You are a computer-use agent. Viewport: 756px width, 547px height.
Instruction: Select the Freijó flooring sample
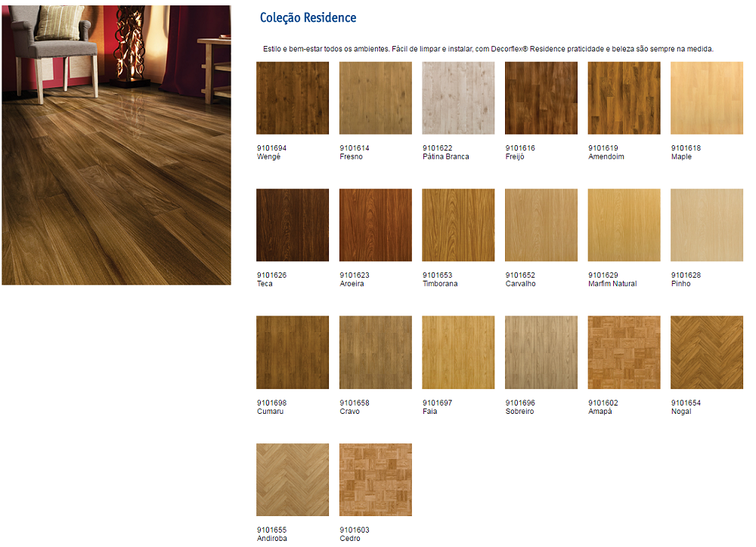pyautogui.click(x=541, y=98)
